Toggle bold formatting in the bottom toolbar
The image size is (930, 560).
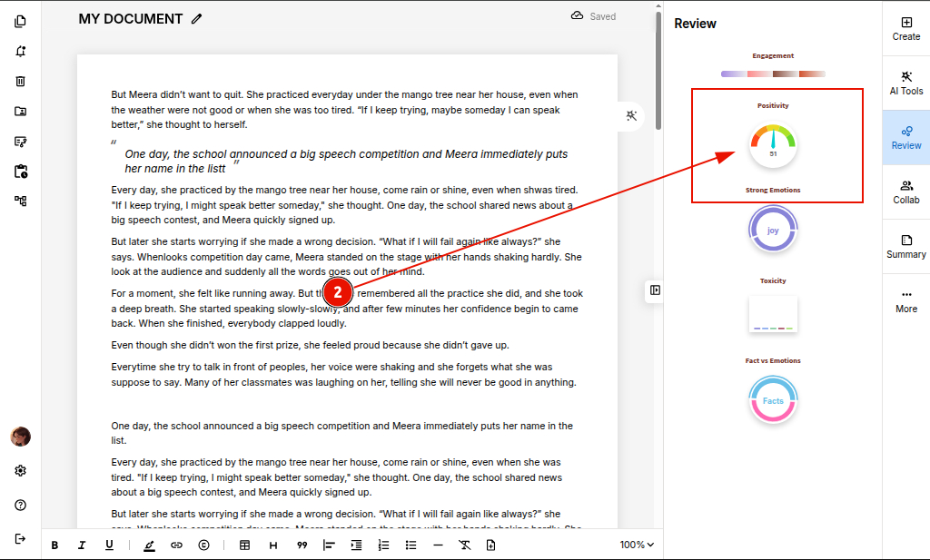pyautogui.click(x=54, y=545)
